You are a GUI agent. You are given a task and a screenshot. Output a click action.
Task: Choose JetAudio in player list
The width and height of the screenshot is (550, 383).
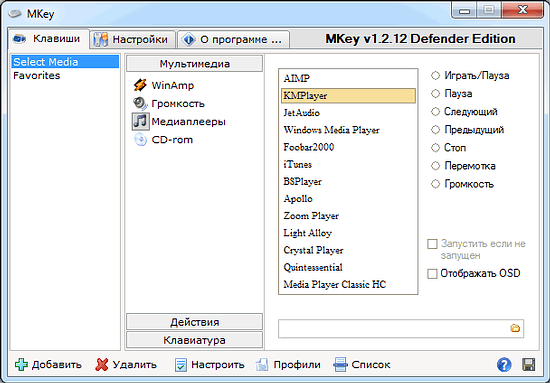348,113
